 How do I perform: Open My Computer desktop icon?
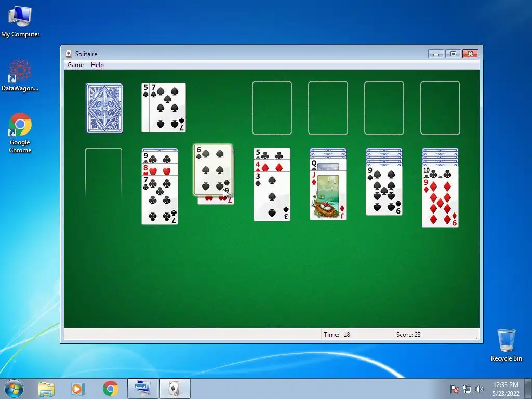click(x=20, y=21)
